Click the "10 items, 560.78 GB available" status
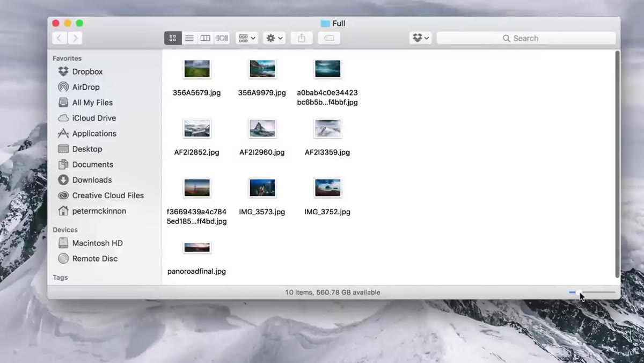644x363 pixels. point(333,293)
